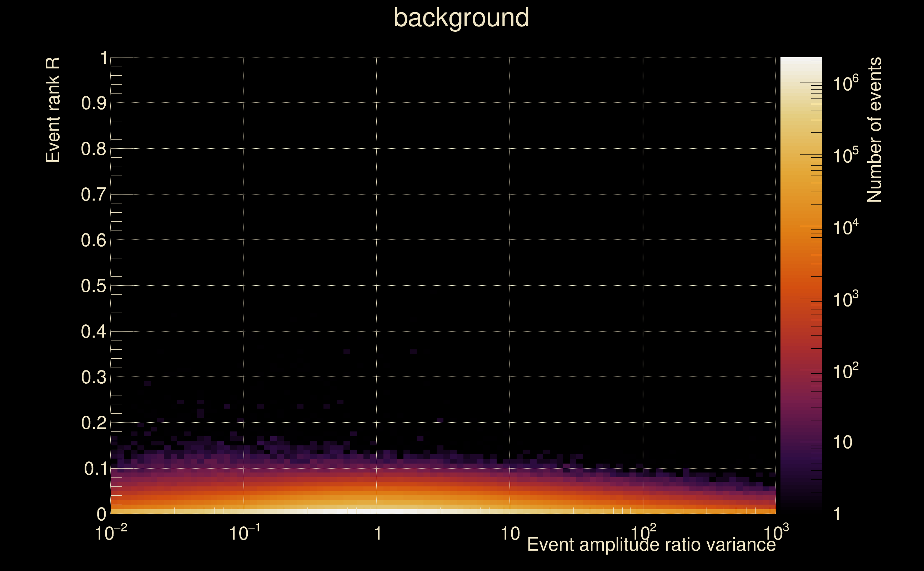The image size is (924, 571).
Task: Click the 10^5 colorbar tick label
Action: (x=845, y=155)
